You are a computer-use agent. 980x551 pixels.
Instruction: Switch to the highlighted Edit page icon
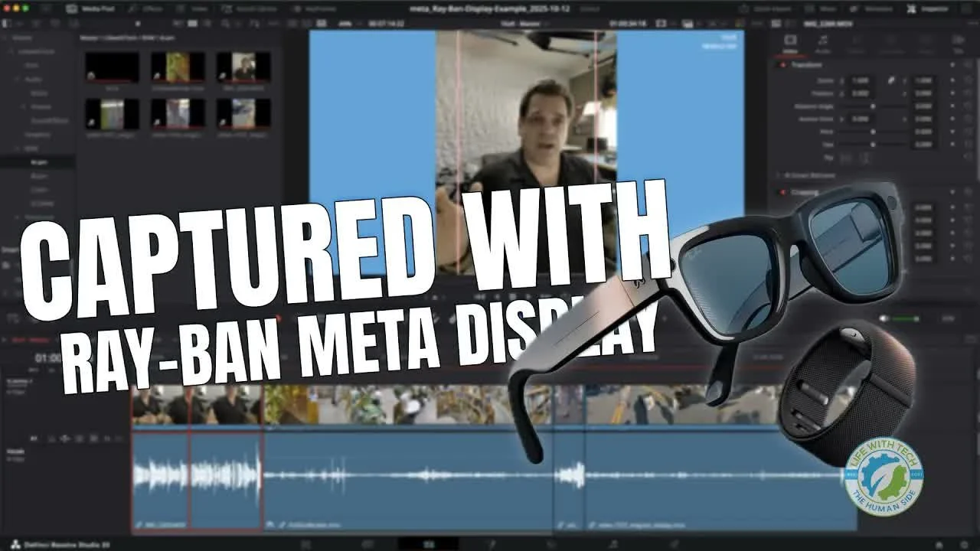tap(430, 543)
